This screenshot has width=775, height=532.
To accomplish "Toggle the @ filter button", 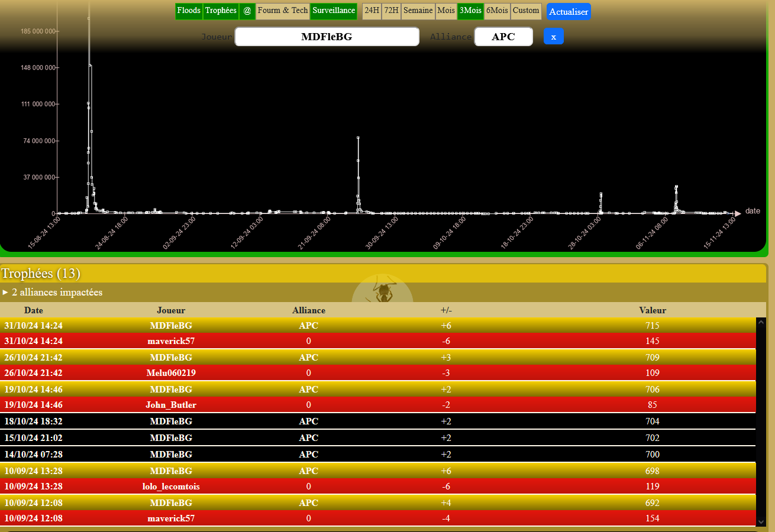I will [247, 11].
